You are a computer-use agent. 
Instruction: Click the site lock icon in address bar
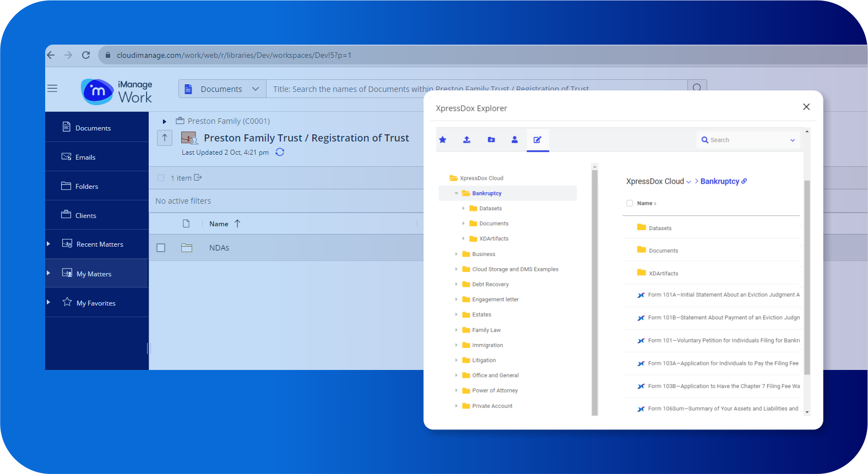[108, 55]
